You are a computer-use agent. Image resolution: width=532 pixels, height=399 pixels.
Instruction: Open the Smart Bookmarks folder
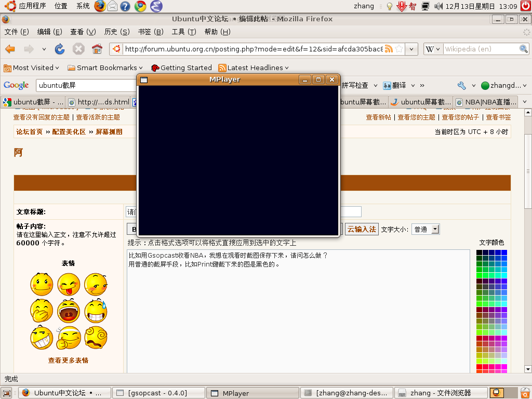pyautogui.click(x=105, y=68)
